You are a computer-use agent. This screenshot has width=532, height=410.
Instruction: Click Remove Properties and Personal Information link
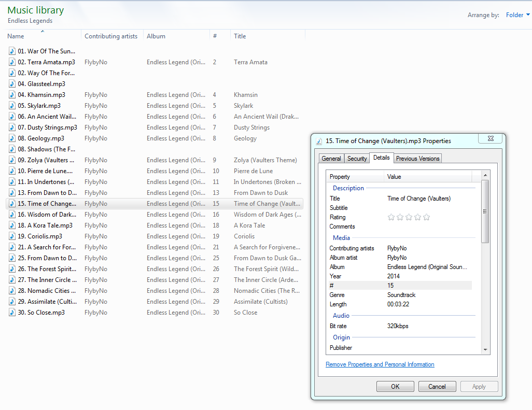pos(380,364)
